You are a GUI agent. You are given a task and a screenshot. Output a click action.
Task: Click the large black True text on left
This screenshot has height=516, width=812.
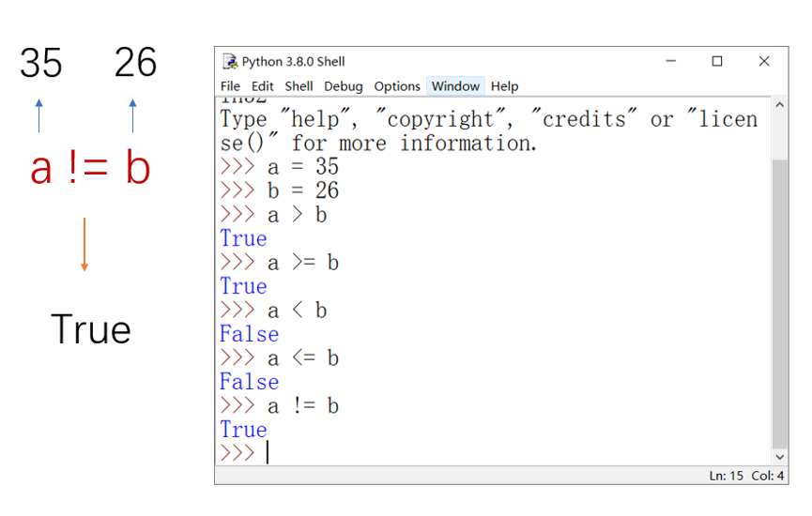(x=91, y=329)
